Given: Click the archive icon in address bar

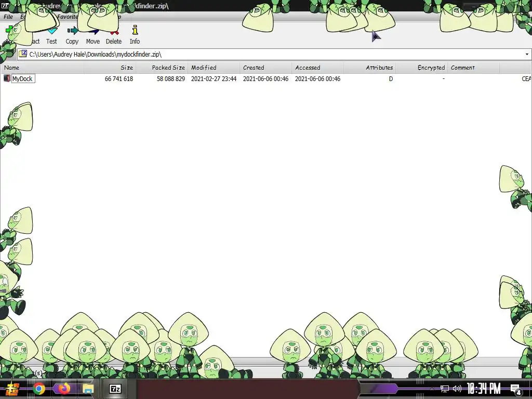Looking at the screenshot, I should 23,54.
